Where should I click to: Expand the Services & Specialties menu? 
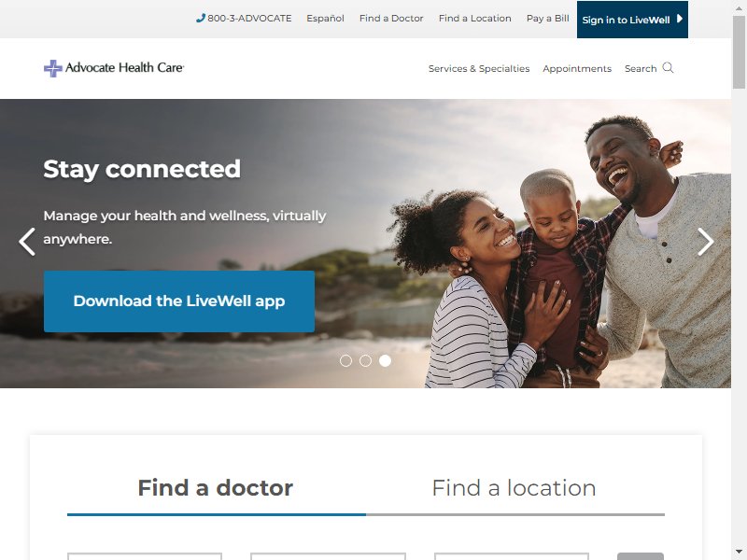(479, 68)
